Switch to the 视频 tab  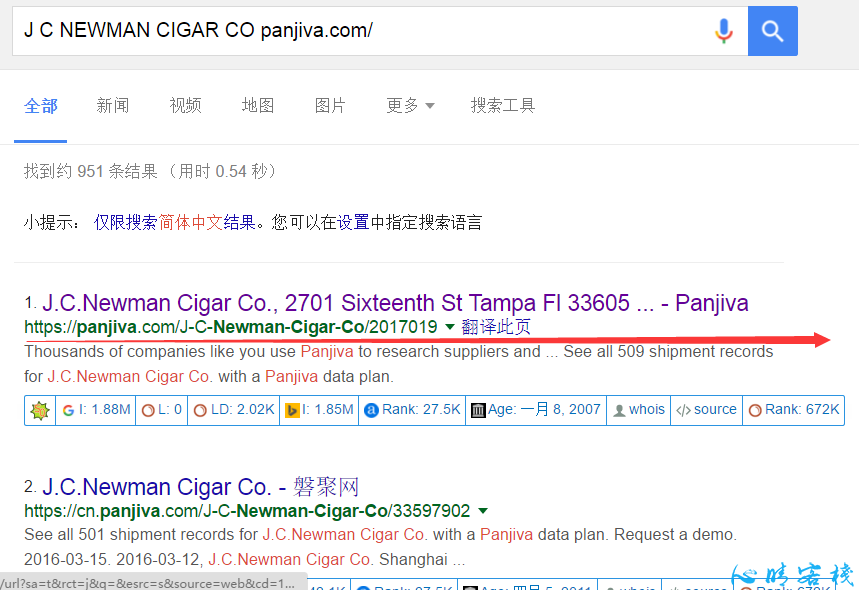pyautogui.click(x=185, y=105)
